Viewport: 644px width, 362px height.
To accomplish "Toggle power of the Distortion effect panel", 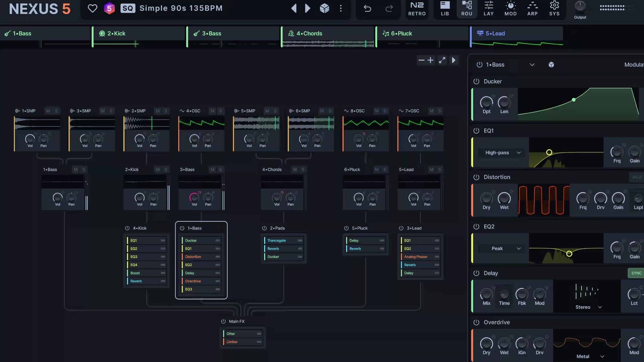I will coord(476,177).
